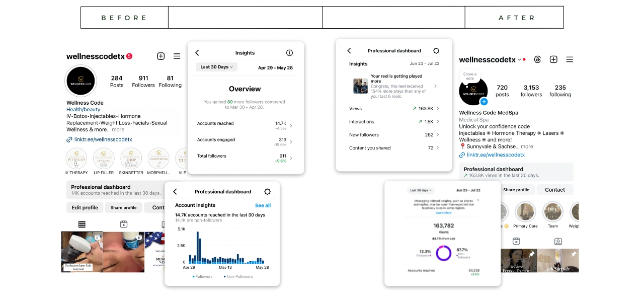Select the Non-Followers legend in the reach chart

click(x=239, y=276)
